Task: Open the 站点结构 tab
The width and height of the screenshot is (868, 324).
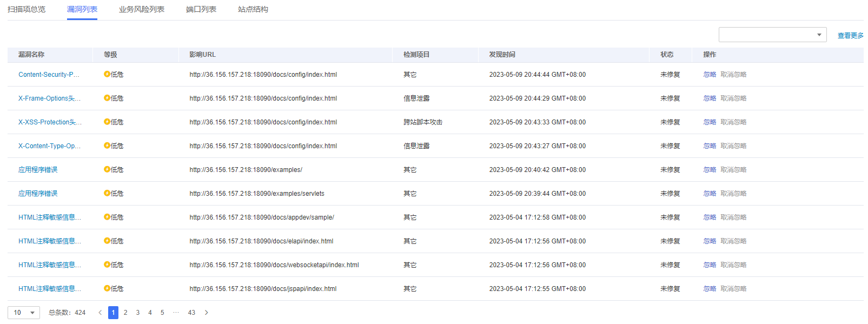Action: pyautogui.click(x=253, y=9)
